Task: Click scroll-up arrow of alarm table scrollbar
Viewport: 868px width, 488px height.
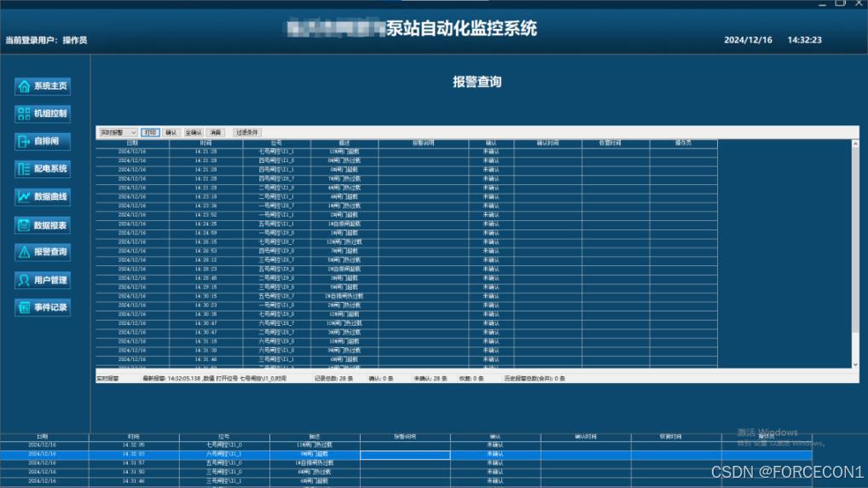Action: [x=855, y=143]
